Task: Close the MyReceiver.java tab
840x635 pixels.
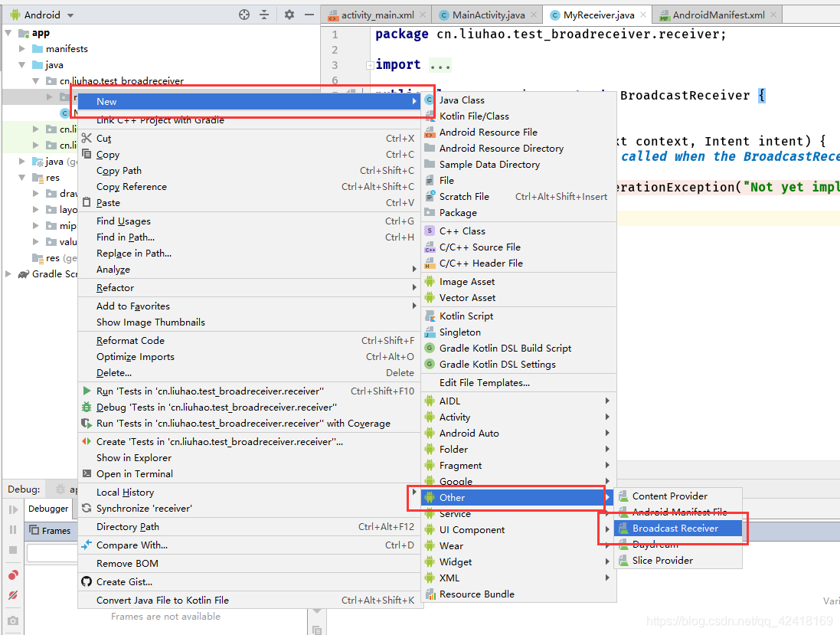Action: click(x=643, y=15)
